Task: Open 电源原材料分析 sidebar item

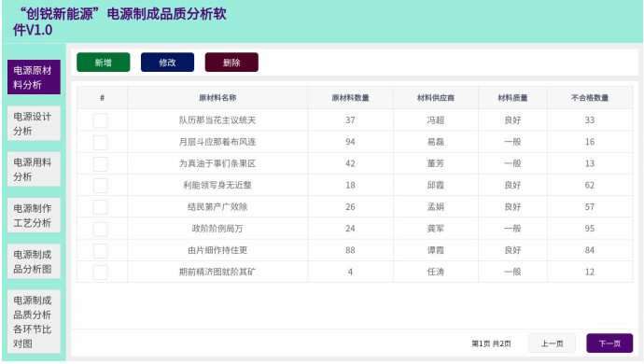Action: (34, 77)
